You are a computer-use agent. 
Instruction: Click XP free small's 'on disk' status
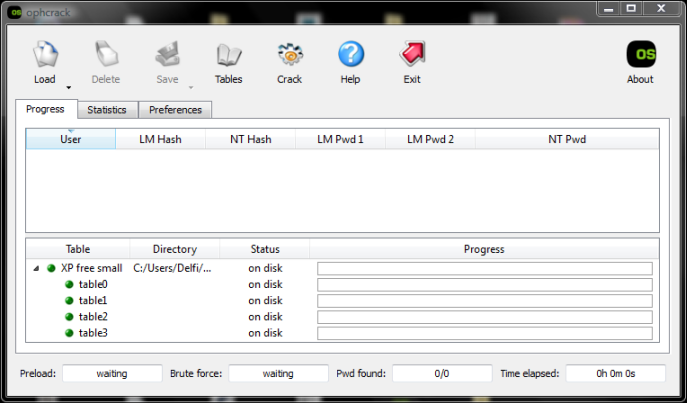pyautogui.click(x=265, y=268)
